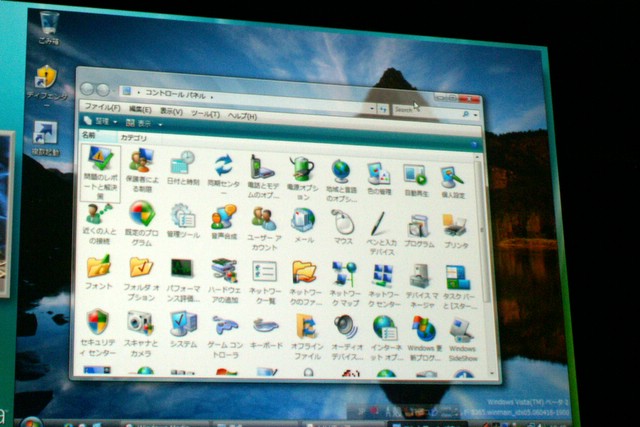
Task: Open フォルダオプション (Folder Options) icon
Action: pyautogui.click(x=141, y=279)
